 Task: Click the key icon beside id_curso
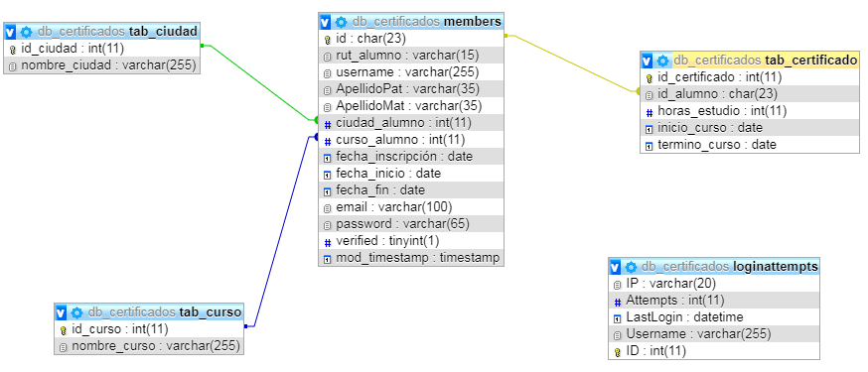[x=64, y=330]
